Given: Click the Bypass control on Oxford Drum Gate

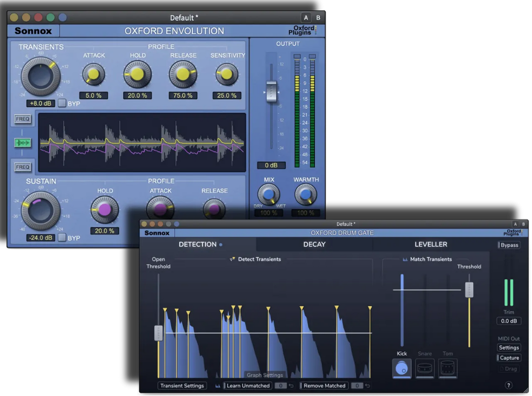Looking at the screenshot, I should pyautogui.click(x=509, y=245).
